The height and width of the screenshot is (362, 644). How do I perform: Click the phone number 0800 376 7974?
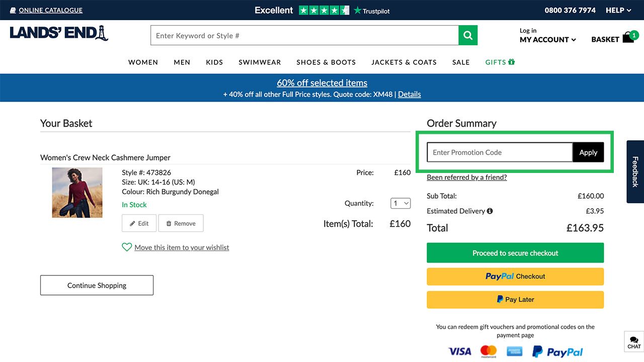coord(570,10)
